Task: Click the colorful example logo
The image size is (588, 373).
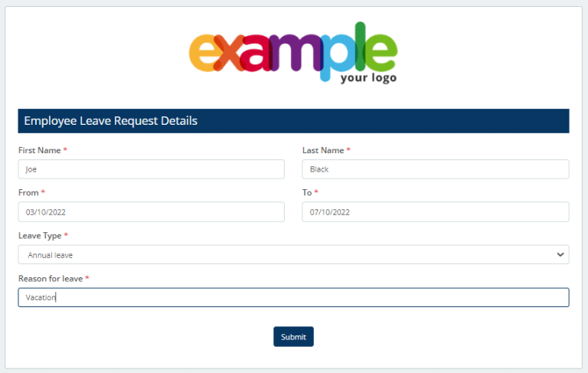Action: point(292,51)
